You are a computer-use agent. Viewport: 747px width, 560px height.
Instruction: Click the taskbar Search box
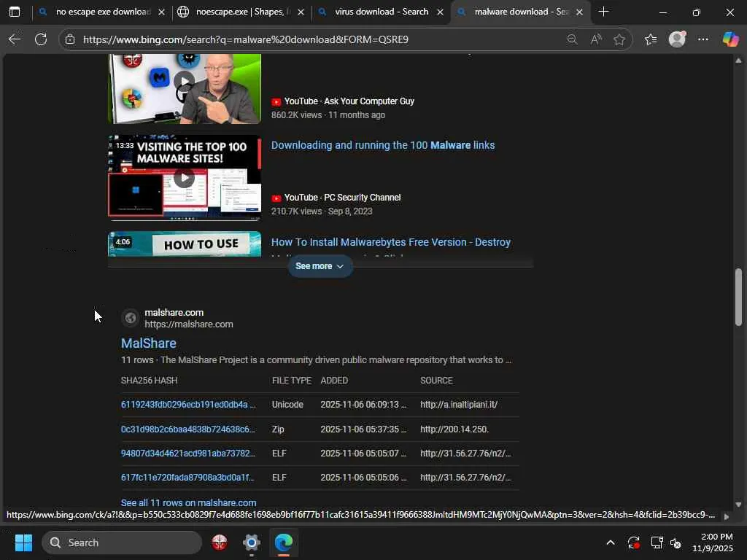click(x=122, y=542)
